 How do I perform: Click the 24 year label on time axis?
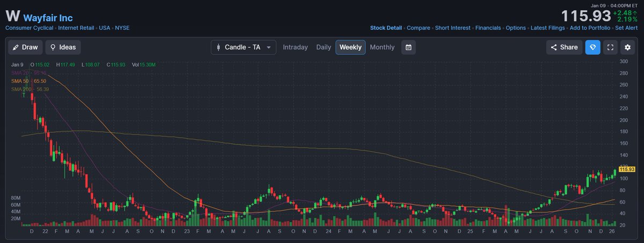pos(327,231)
